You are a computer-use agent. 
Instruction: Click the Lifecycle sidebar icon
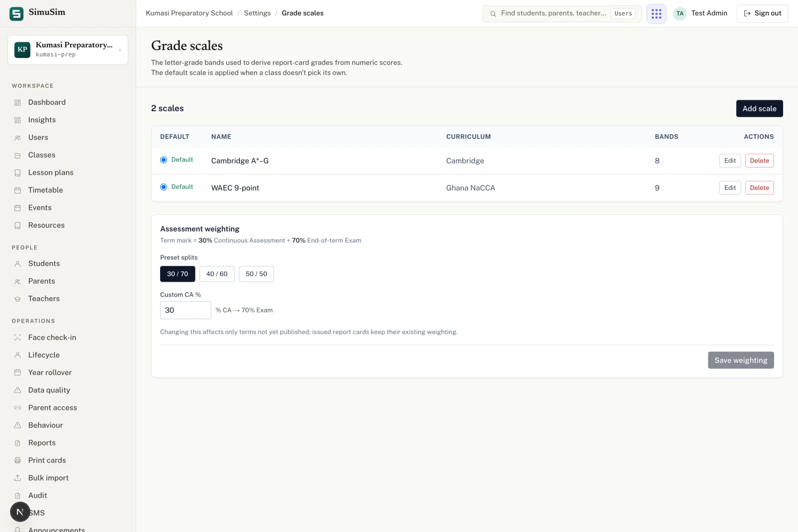(17, 355)
